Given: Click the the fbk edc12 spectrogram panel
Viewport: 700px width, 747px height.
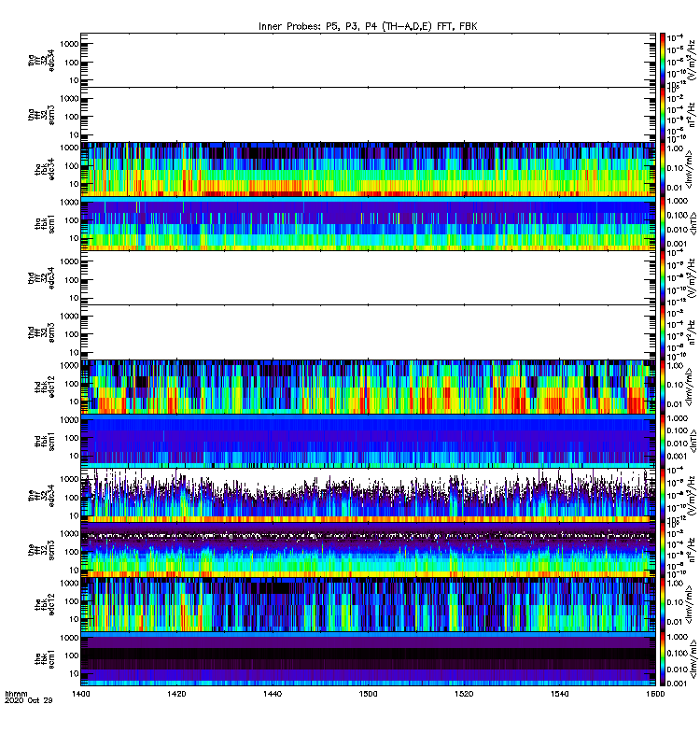Looking at the screenshot, I should [368, 604].
